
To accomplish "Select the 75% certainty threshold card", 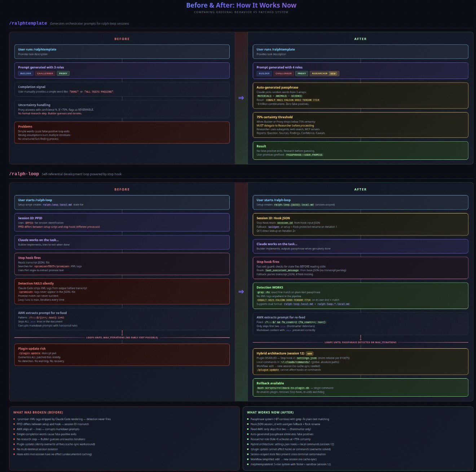I will [360, 125].
